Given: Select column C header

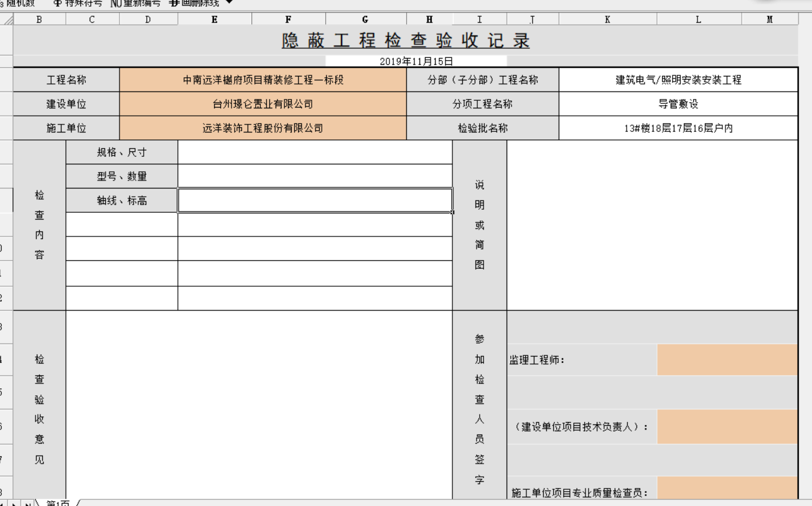Looking at the screenshot, I should 92,19.
